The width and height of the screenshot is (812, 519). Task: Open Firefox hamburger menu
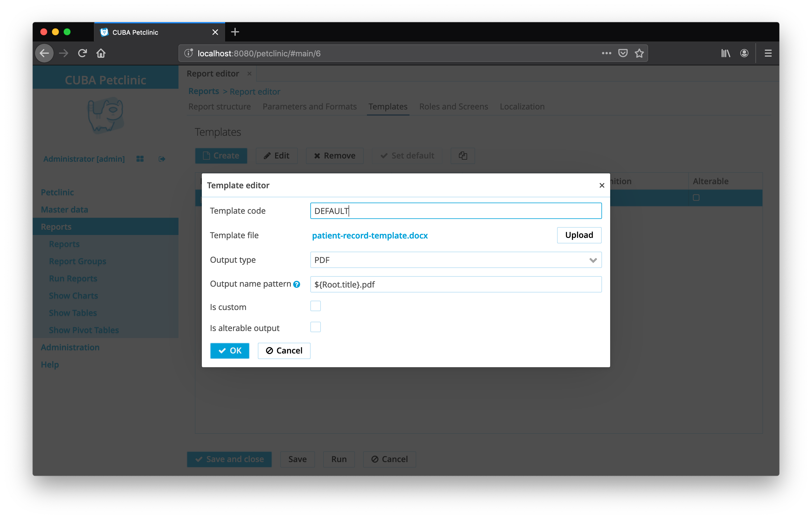tap(768, 53)
